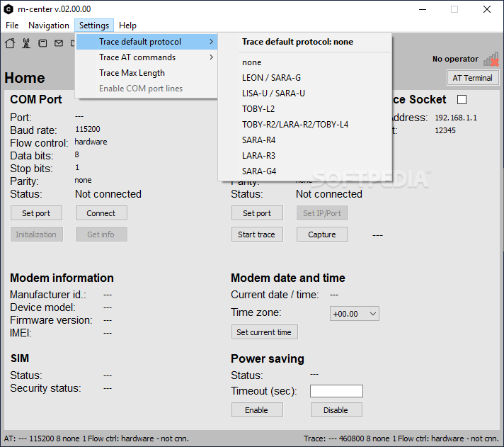This screenshot has width=504, height=447.
Task: Expand Trace default protocol submenu arrow
Action: 211,42
